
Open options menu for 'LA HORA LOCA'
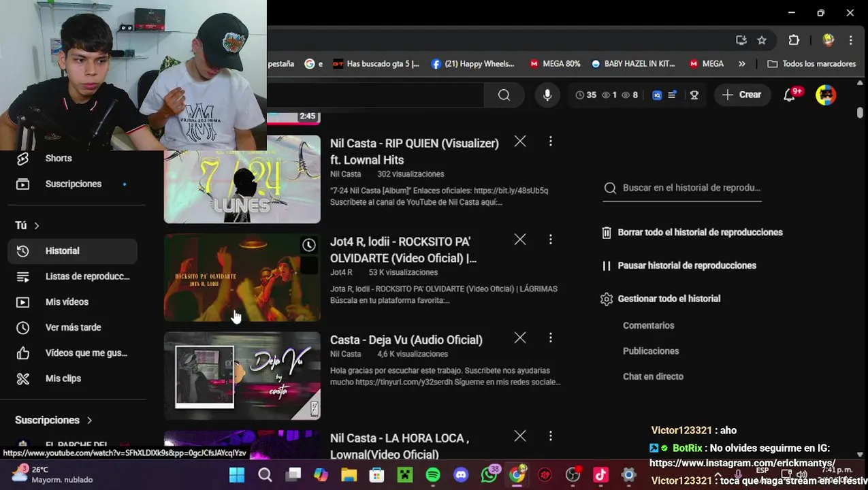click(x=550, y=436)
